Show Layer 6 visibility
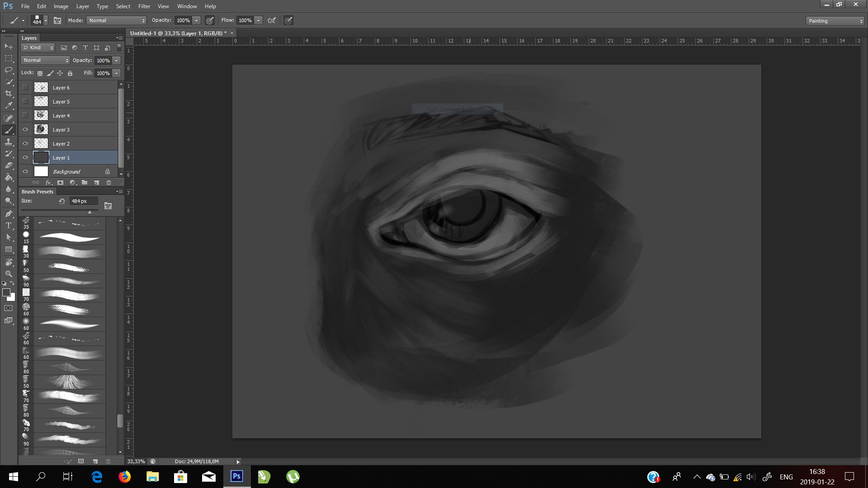Screen dimensions: 868x488 25,88
